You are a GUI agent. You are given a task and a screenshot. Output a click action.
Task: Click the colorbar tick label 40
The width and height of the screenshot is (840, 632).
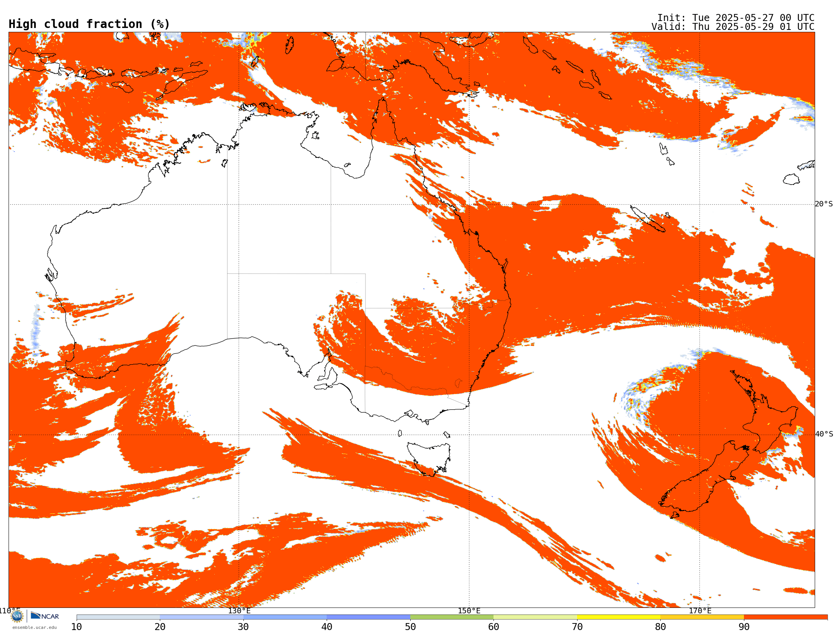[327, 627]
